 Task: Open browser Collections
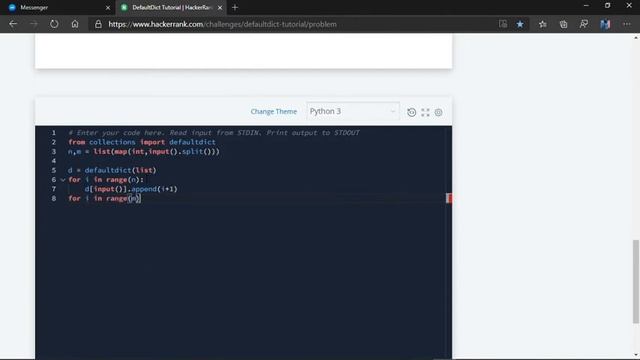(563, 24)
